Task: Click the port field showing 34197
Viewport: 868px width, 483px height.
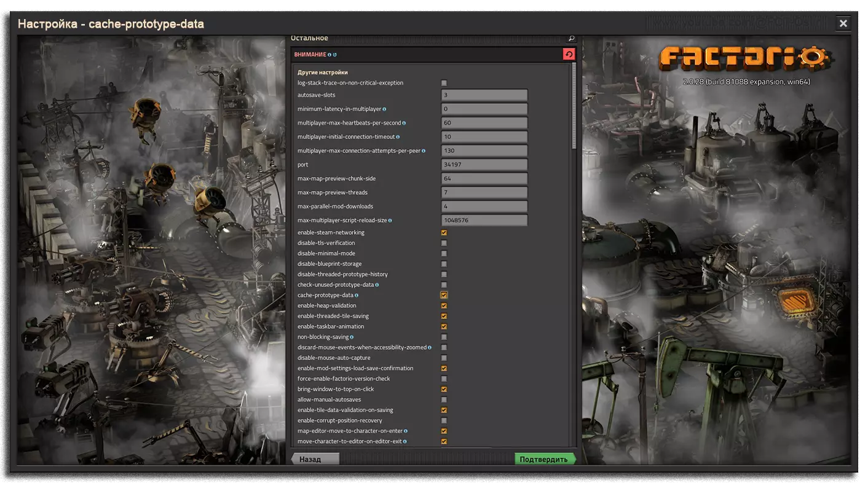Action: [x=484, y=165]
